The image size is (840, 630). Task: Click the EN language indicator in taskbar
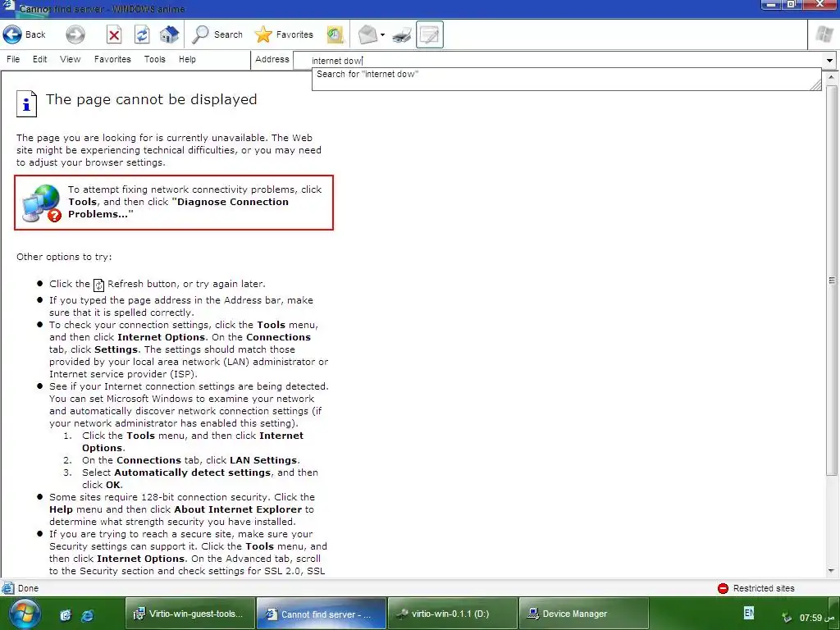pyautogui.click(x=749, y=612)
